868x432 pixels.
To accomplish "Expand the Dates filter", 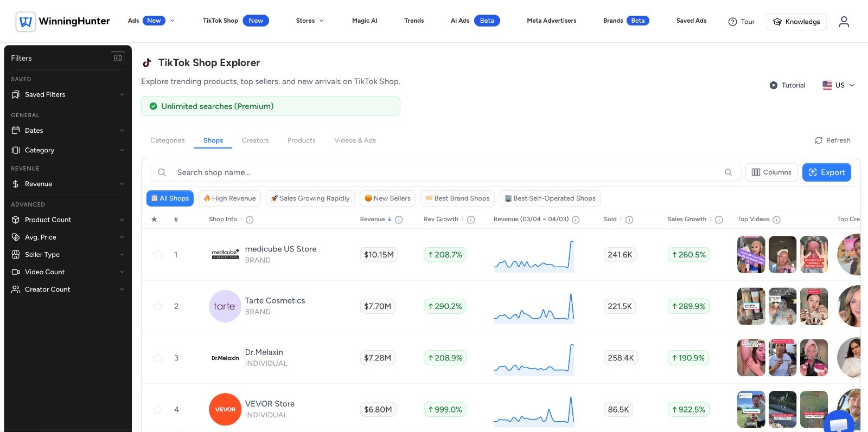I will pyautogui.click(x=68, y=130).
